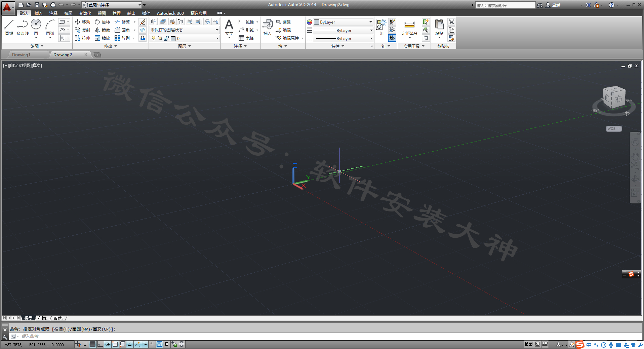Screen dimensions: 644x349
Task: Click the 圆角 (Fillet) tool
Action: pyautogui.click(x=122, y=30)
